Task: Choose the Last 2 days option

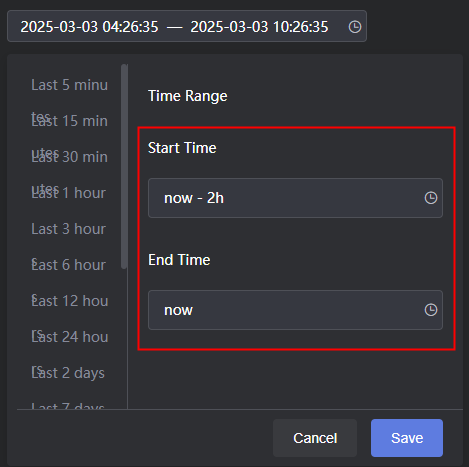Action: [x=69, y=373]
